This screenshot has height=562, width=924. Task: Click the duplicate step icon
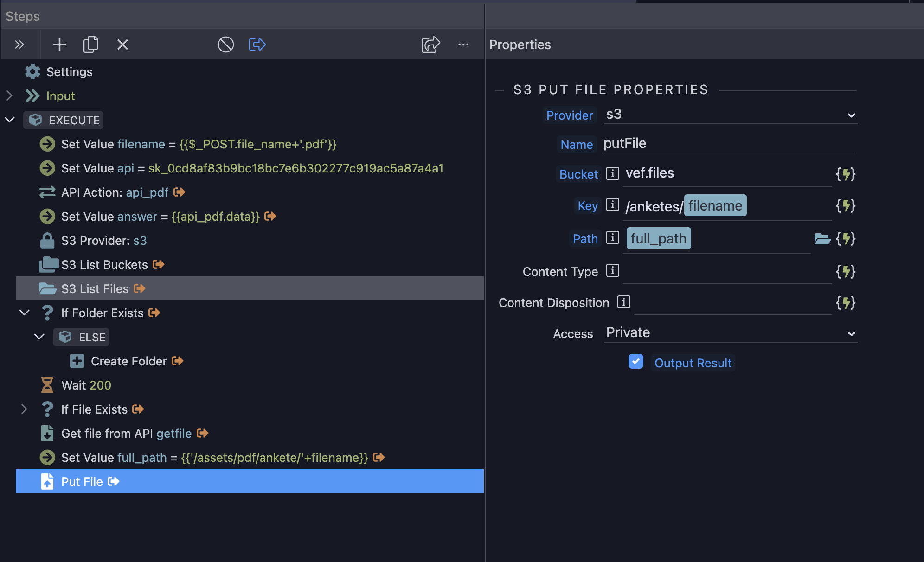pos(91,45)
